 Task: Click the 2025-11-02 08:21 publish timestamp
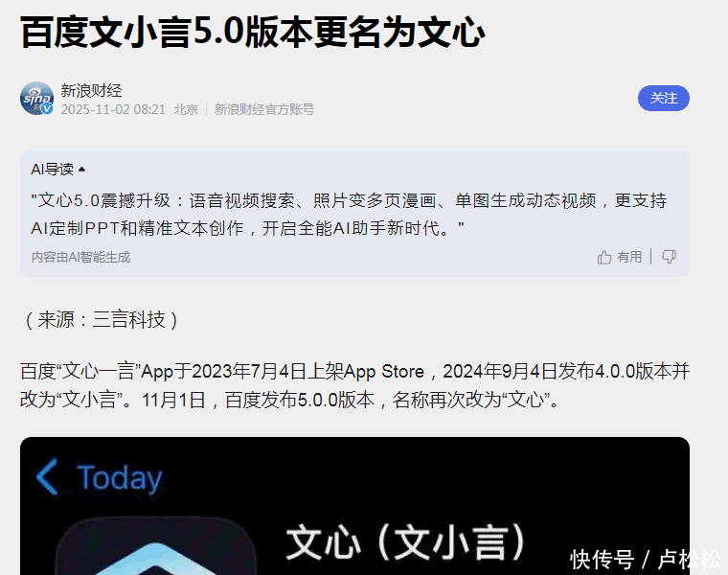click(113, 109)
